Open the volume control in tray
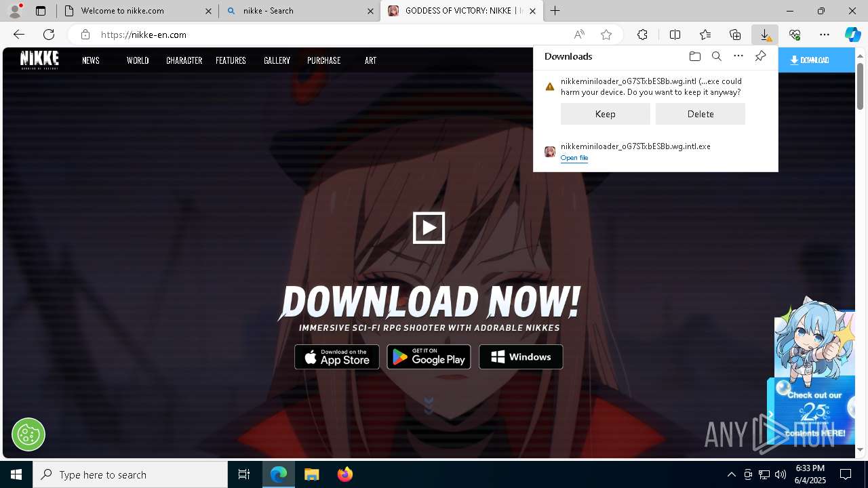This screenshot has height=488, width=868. pos(781,474)
